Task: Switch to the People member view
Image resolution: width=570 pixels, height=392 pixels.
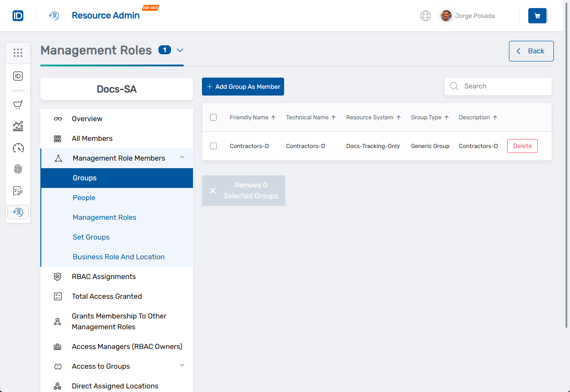Action: click(84, 197)
